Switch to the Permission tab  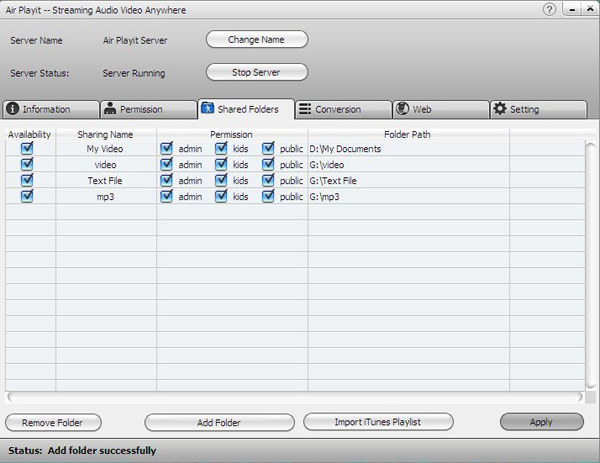(148, 109)
